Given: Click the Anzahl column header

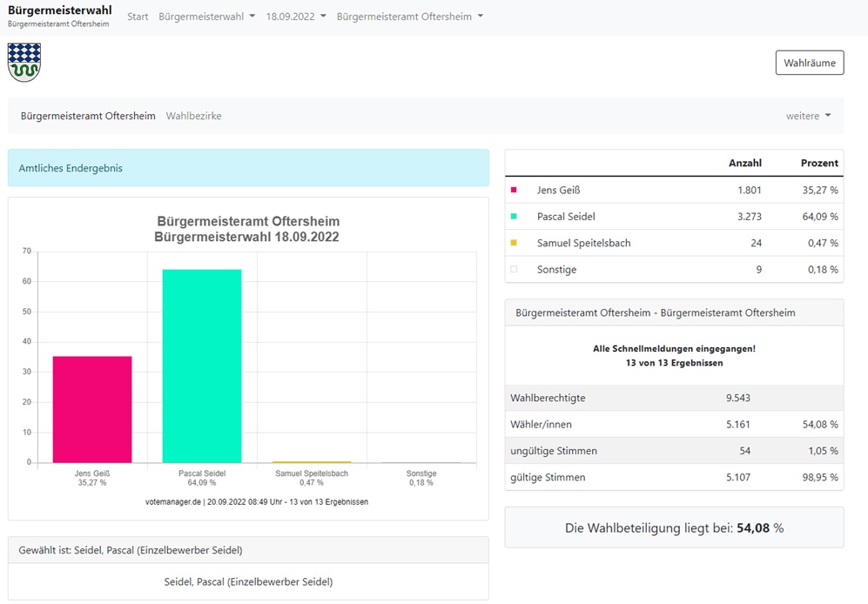Looking at the screenshot, I should pos(745,163).
